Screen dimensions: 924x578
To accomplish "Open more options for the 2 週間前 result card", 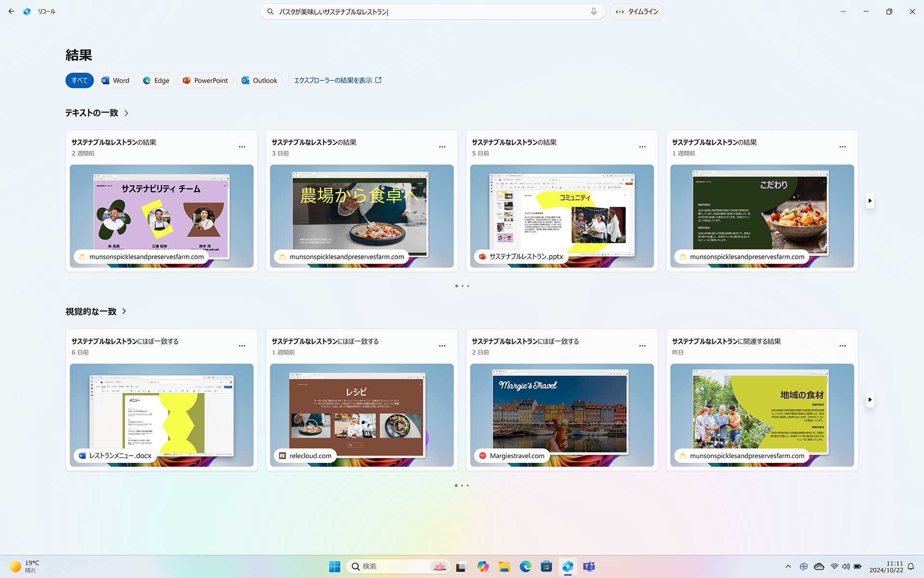I will coord(242,147).
